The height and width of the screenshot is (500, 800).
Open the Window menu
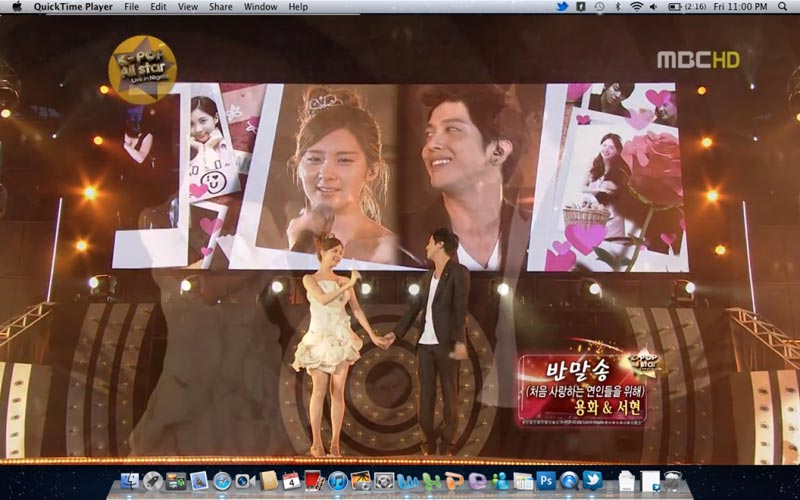260,7
